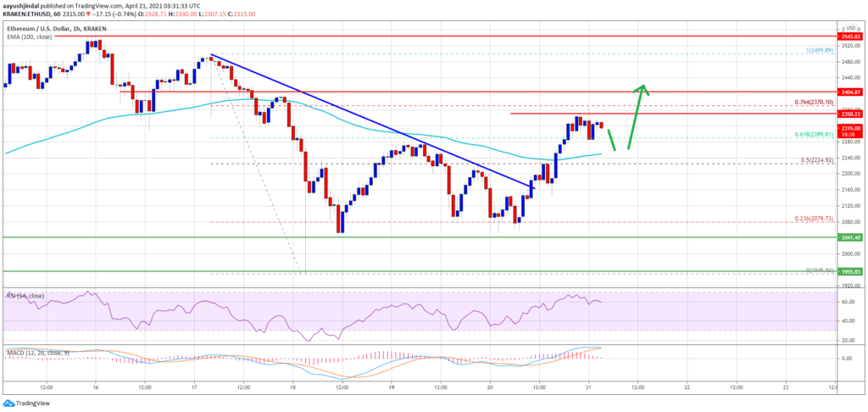Click date label 19 on time axis
This screenshot has height=412, width=868.
click(392, 387)
